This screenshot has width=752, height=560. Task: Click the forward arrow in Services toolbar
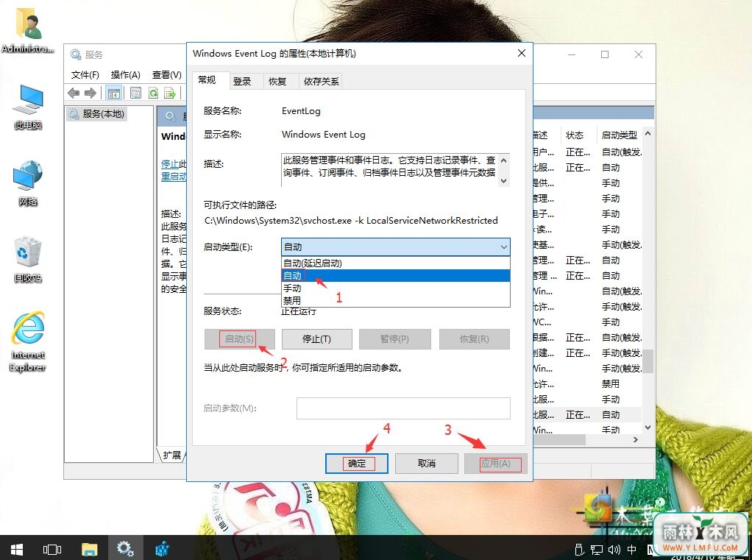pyautogui.click(x=91, y=93)
